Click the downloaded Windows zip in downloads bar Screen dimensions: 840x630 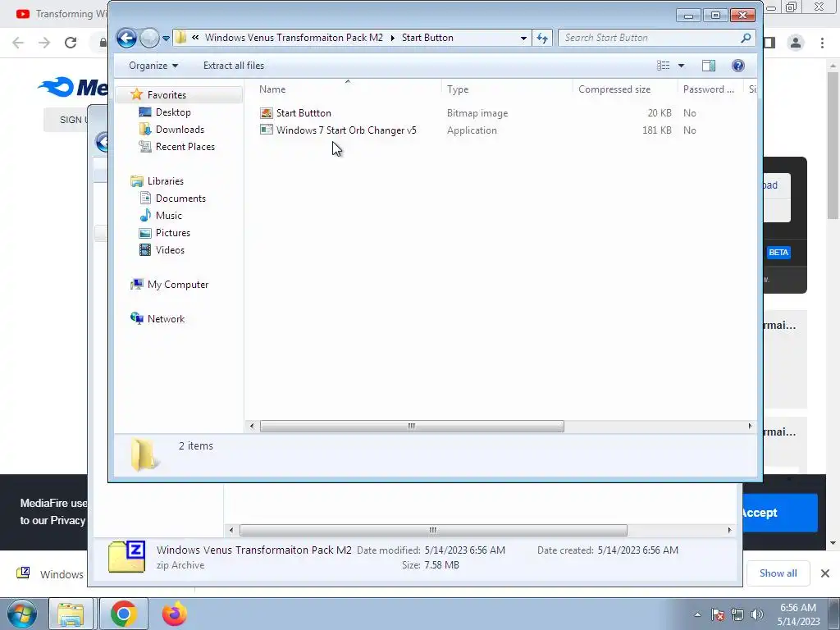(51, 574)
